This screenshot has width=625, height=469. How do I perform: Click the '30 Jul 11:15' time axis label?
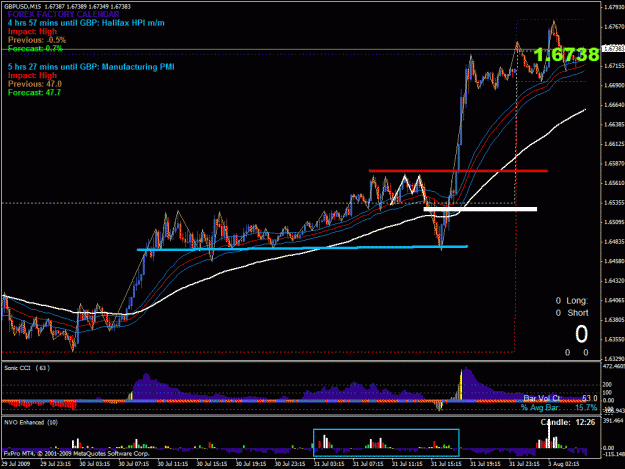click(x=173, y=464)
